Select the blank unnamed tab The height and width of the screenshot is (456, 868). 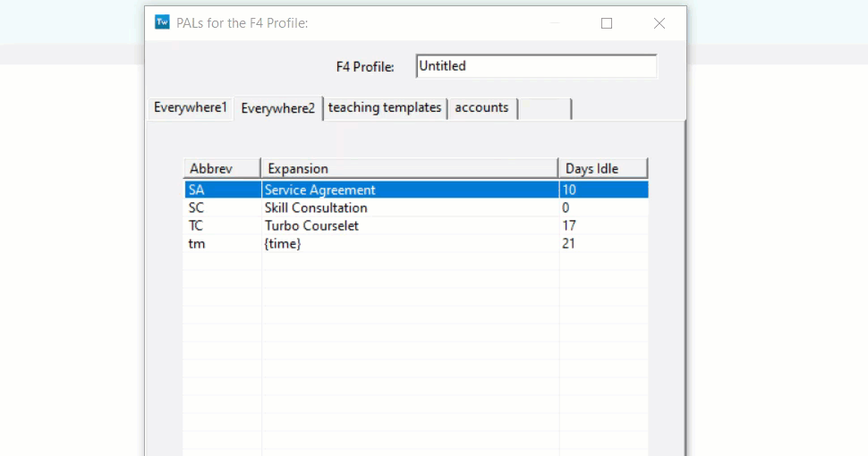pos(545,108)
